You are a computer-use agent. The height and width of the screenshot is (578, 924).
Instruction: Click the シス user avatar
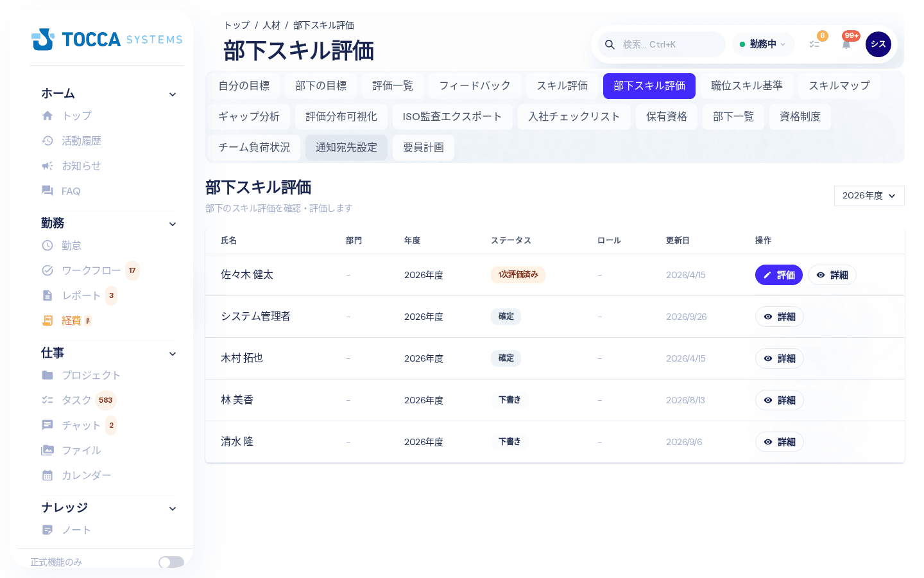point(878,44)
